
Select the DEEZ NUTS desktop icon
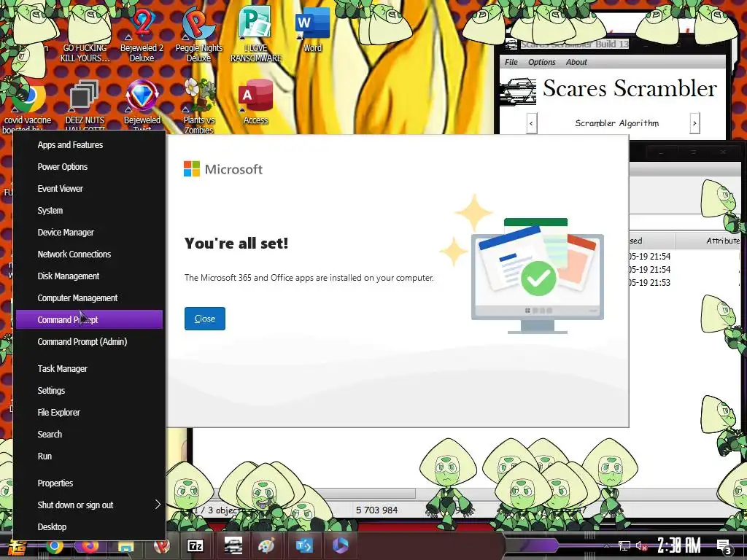85,106
